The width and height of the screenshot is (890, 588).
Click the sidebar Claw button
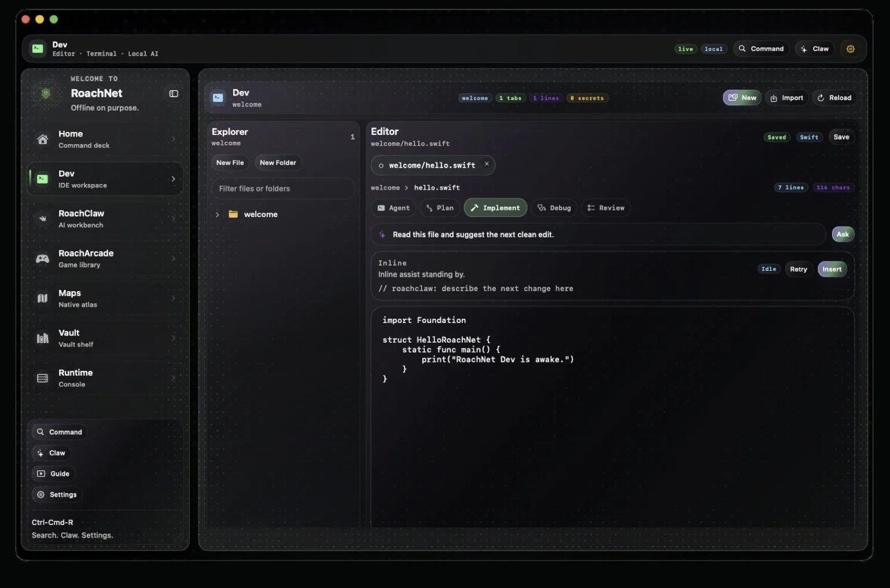click(51, 453)
